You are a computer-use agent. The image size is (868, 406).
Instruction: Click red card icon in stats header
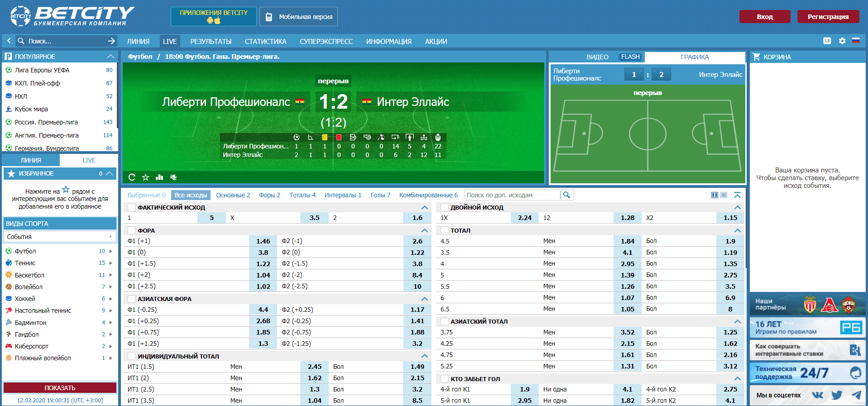click(339, 137)
